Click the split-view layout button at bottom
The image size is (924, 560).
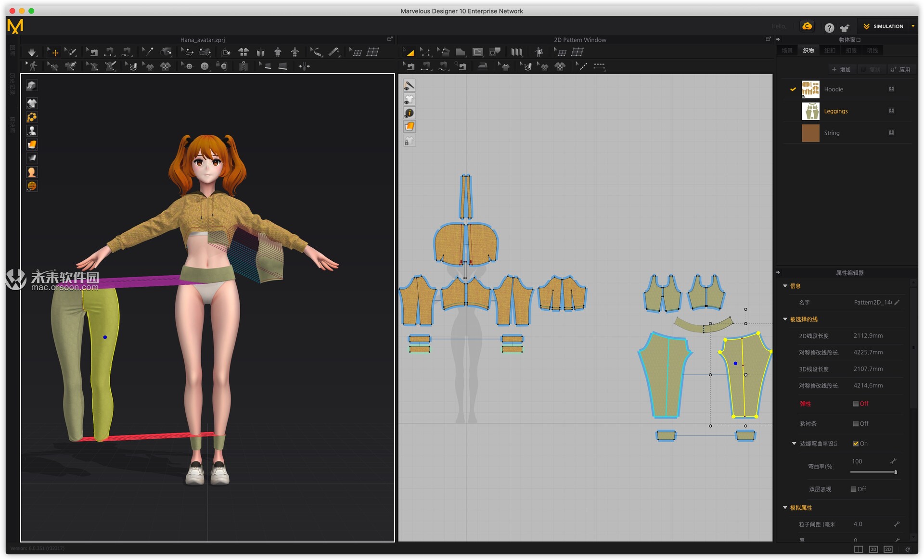[x=858, y=549]
